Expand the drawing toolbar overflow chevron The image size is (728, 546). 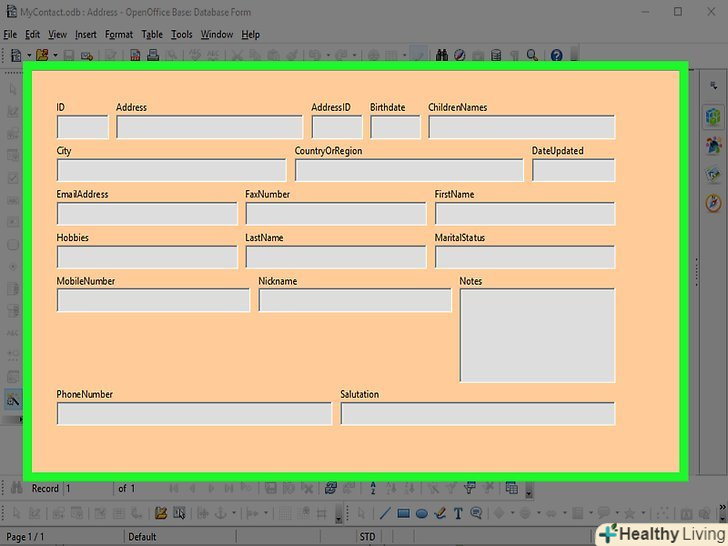click(723, 507)
